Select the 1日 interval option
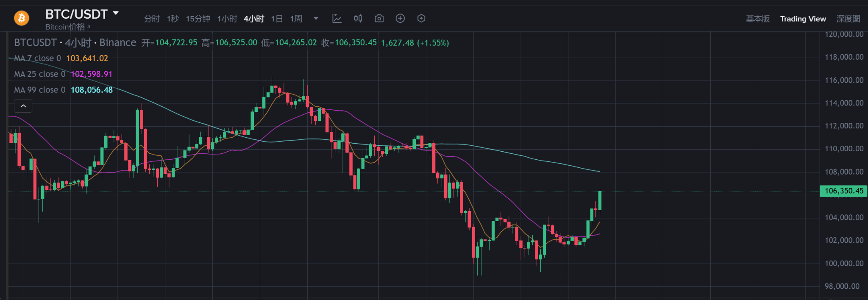Image resolution: width=868 pixels, height=300 pixels. [277, 19]
